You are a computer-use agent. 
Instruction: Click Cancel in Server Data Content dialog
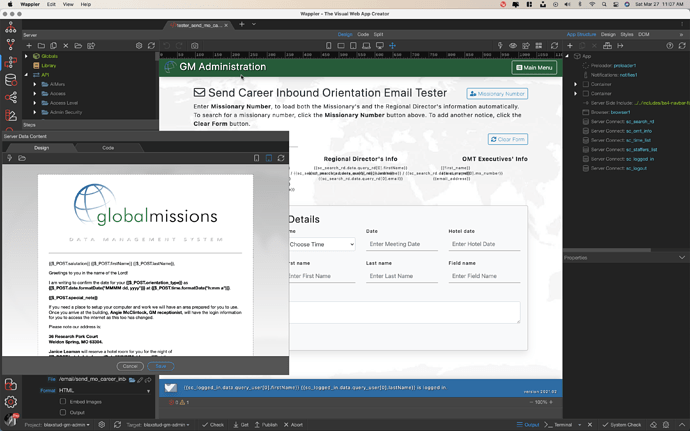point(130,366)
